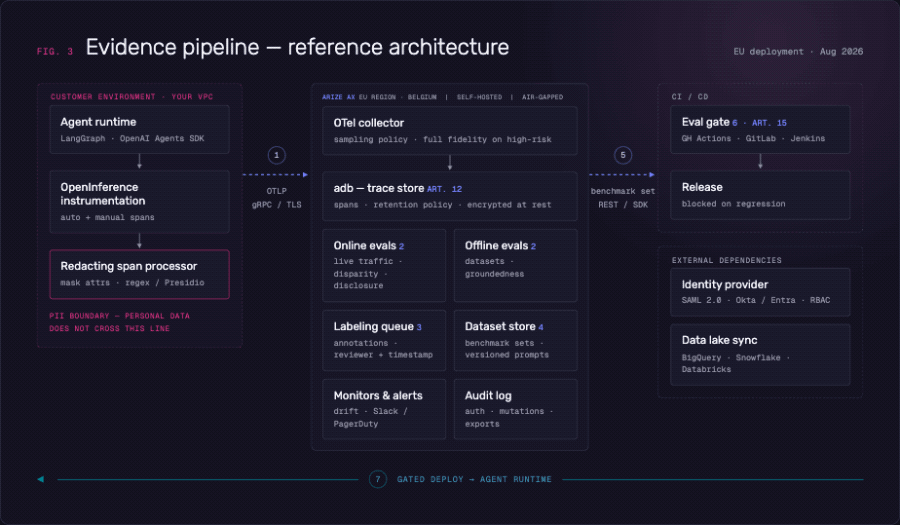
Task: Click 'sampling policy · full fidelity on high-risk'
Action: (x=443, y=139)
